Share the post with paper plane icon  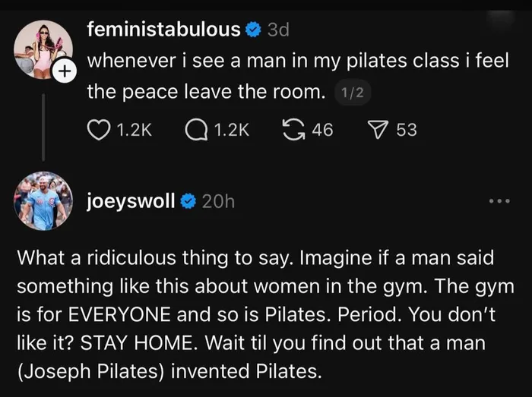[x=378, y=130]
